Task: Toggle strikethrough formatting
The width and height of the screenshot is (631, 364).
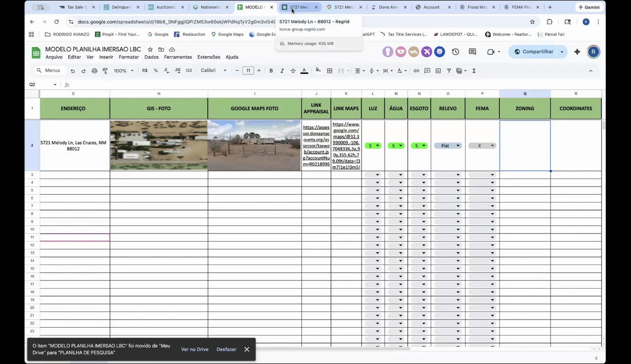Action: tap(293, 71)
